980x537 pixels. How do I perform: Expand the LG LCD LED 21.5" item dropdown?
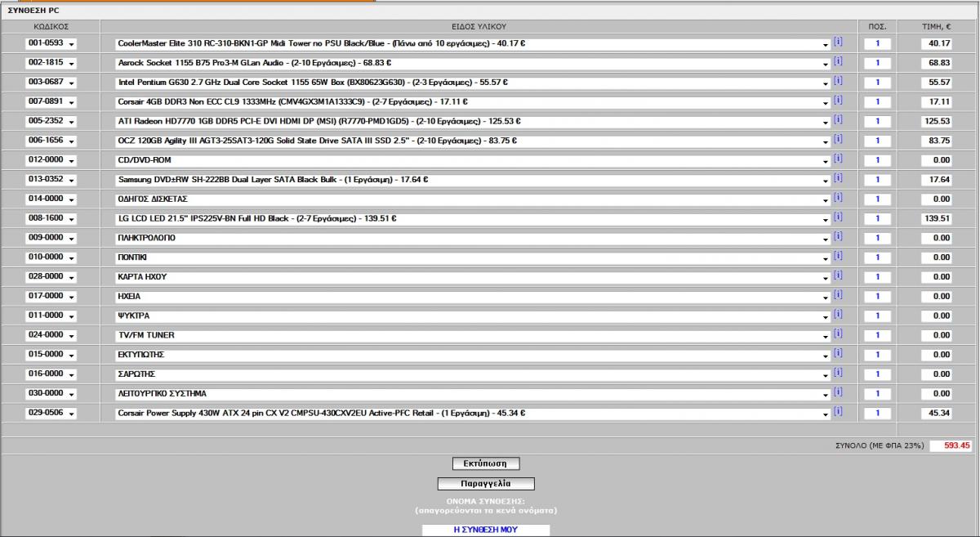(x=473, y=218)
